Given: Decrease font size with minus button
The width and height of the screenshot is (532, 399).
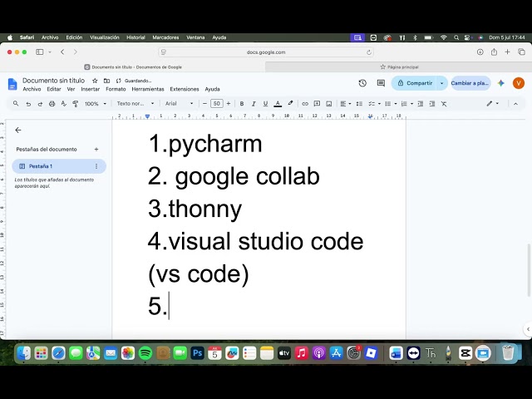Looking at the screenshot, I should [204, 103].
